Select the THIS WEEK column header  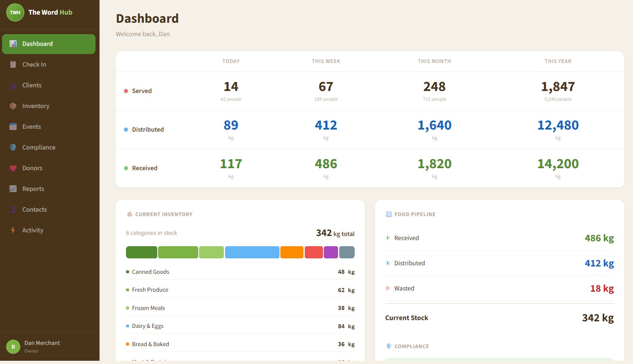coord(326,61)
